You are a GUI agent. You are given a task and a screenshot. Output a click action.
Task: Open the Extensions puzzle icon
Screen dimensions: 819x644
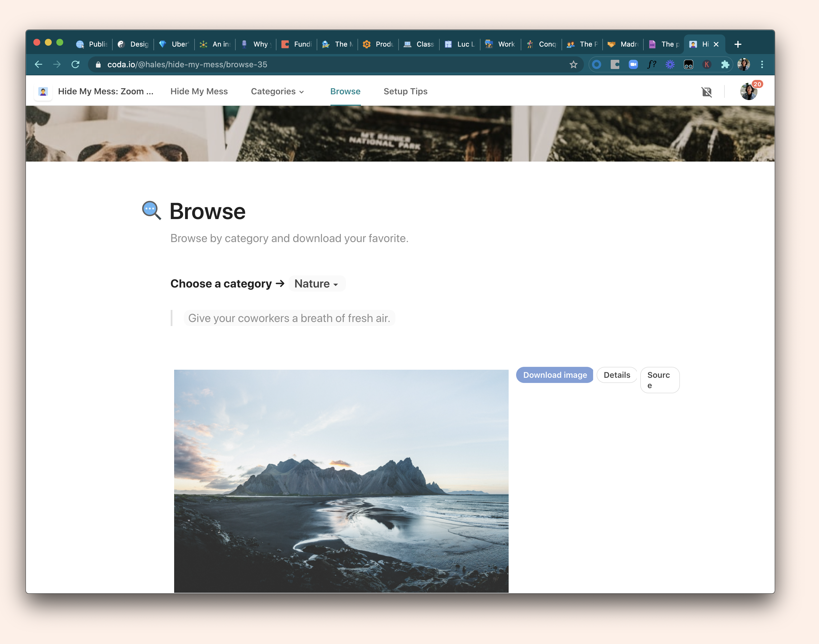click(725, 64)
